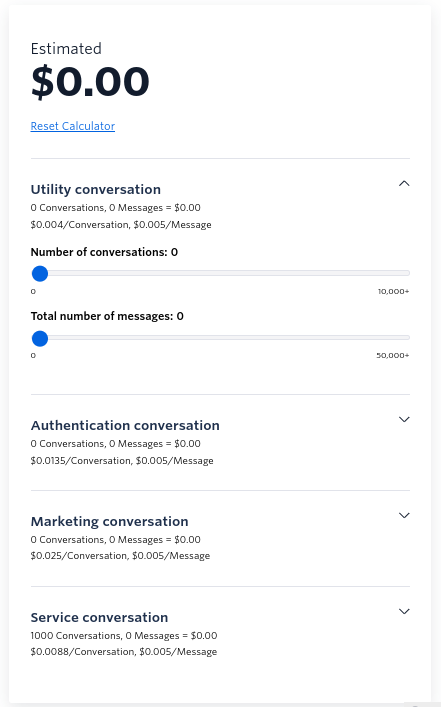Open the Utility conversation heading
The width and height of the screenshot is (441, 707).
(96, 189)
